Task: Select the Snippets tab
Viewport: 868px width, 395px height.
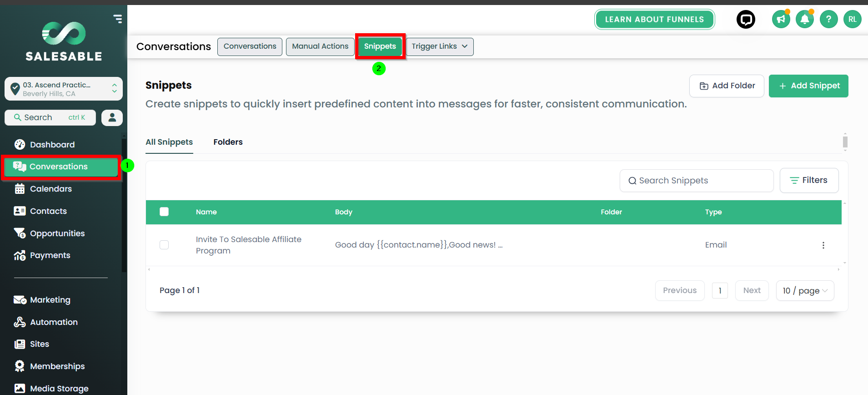Action: pyautogui.click(x=380, y=46)
